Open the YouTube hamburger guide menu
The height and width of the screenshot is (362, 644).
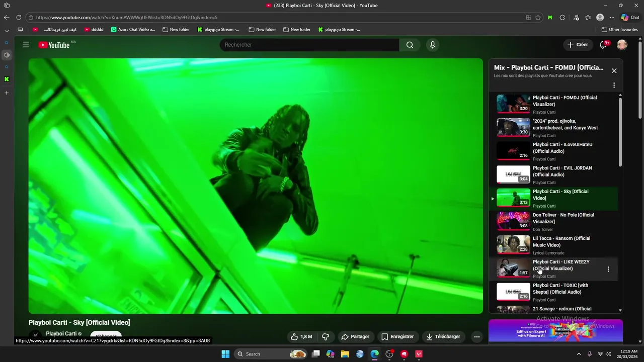pyautogui.click(x=26, y=45)
